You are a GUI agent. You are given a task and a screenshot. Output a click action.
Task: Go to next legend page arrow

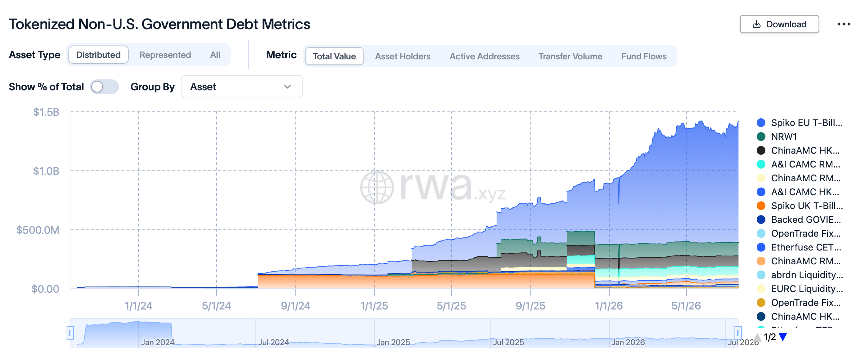pyautogui.click(x=783, y=337)
